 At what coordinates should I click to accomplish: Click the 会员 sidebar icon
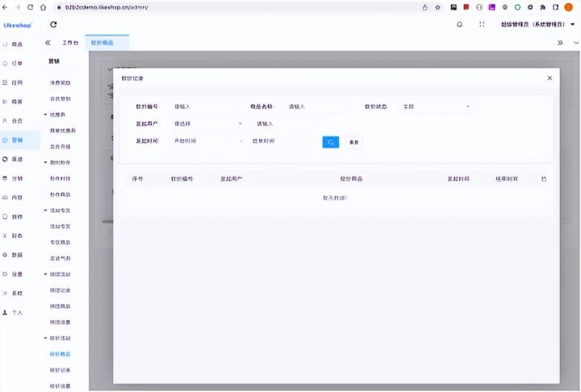pos(5,121)
